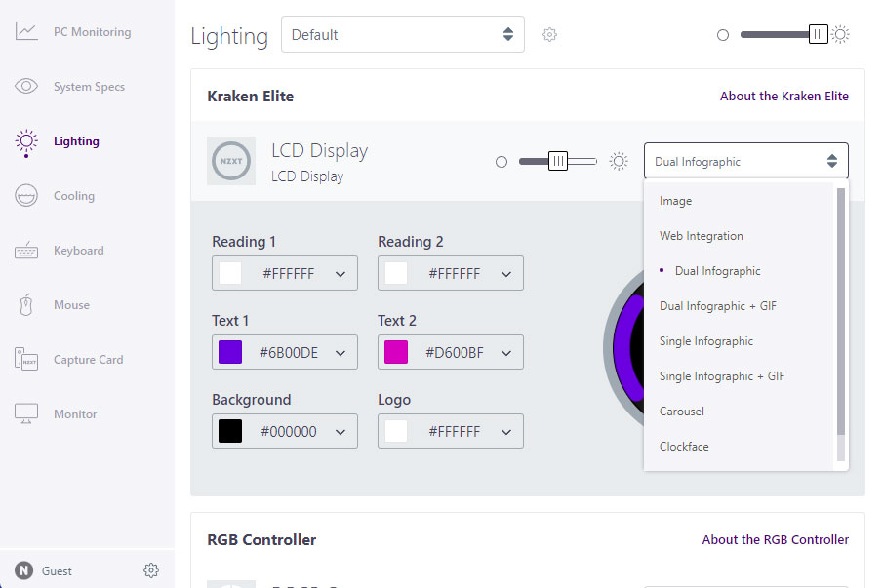Go to System Specs section
The image size is (883, 588).
(x=89, y=87)
